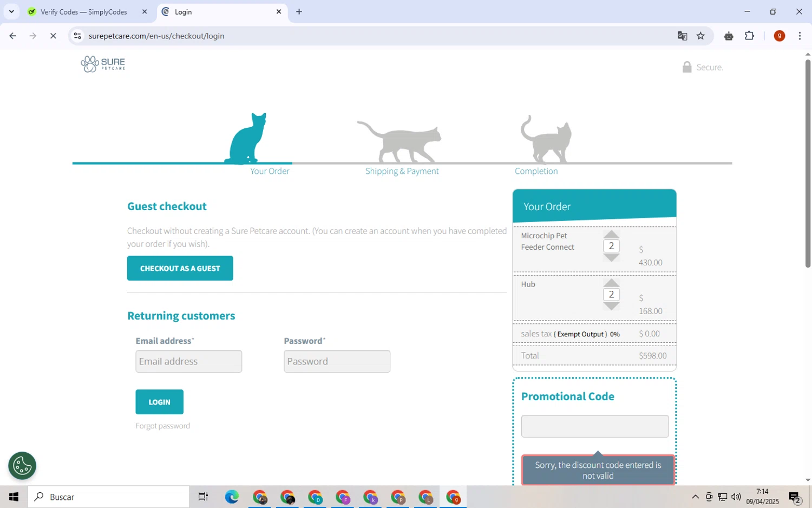
Task: Click the Sure Petcare logo
Action: pyautogui.click(x=103, y=64)
